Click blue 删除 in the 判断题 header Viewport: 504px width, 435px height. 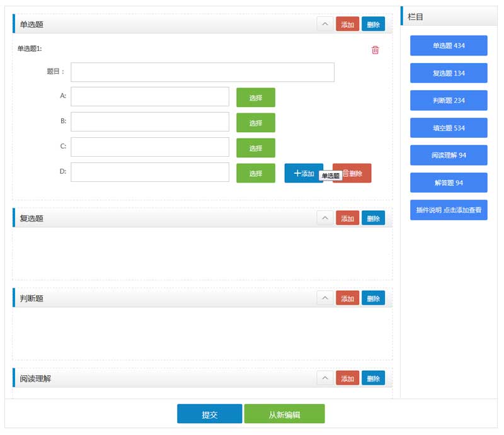pos(373,298)
